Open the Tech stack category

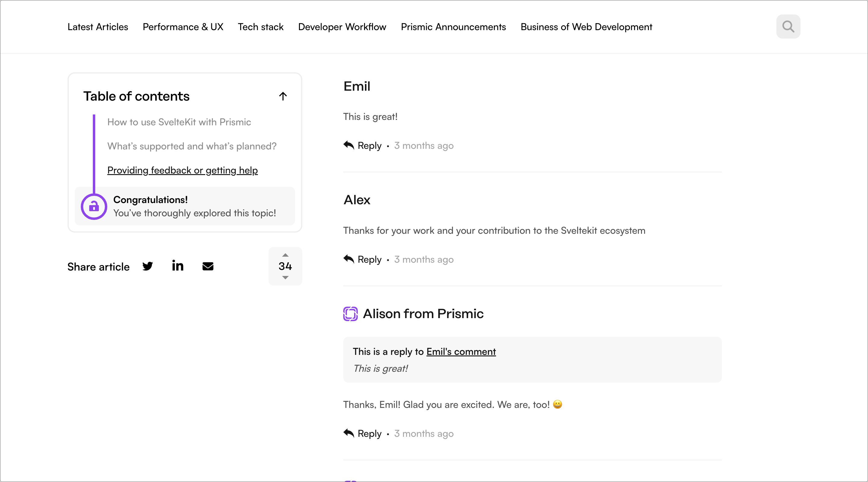click(x=260, y=27)
